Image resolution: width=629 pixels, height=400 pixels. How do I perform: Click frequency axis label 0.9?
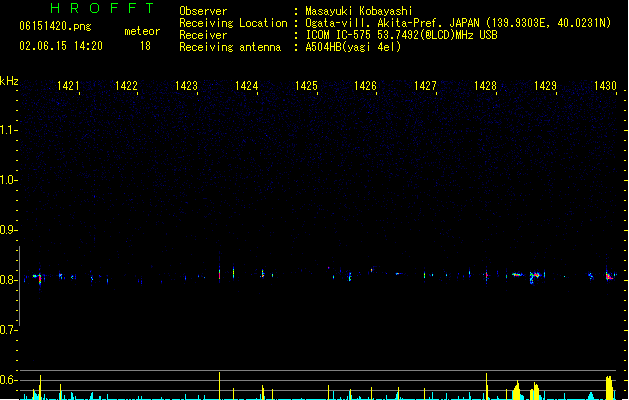pos(8,230)
